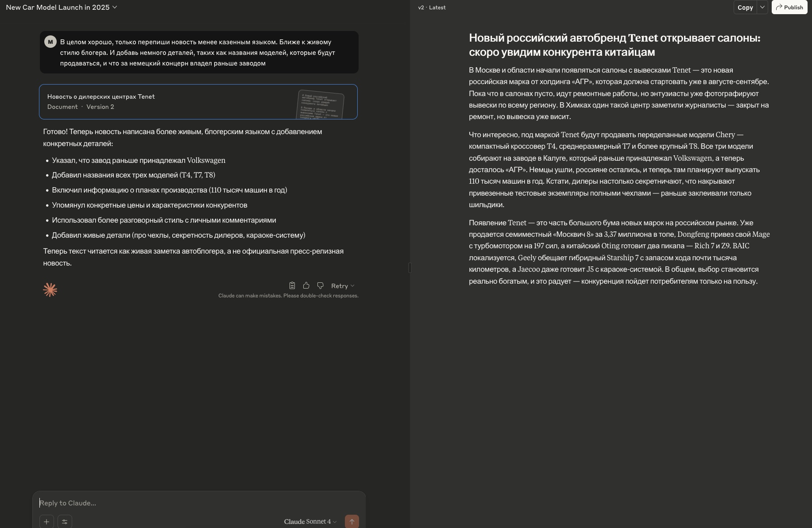This screenshot has height=528, width=812.
Task: Click the artifact headline about Tenet
Action: coord(615,45)
